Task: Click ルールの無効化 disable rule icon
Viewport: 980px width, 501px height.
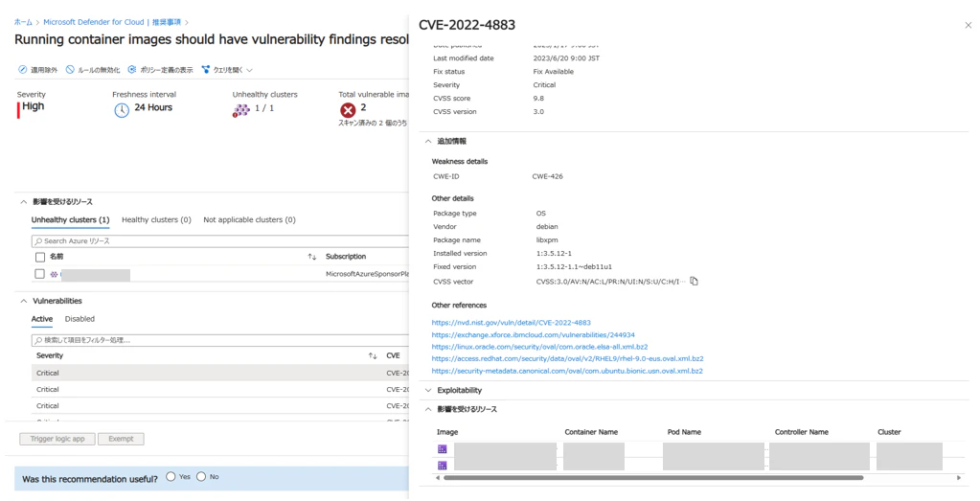Action: click(x=70, y=70)
